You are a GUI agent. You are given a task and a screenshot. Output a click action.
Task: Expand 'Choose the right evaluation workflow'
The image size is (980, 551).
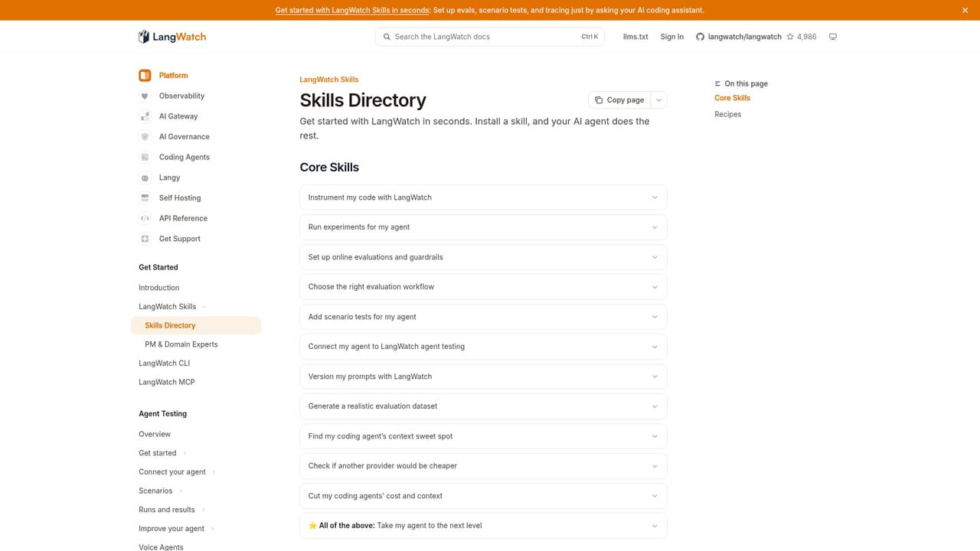(483, 287)
